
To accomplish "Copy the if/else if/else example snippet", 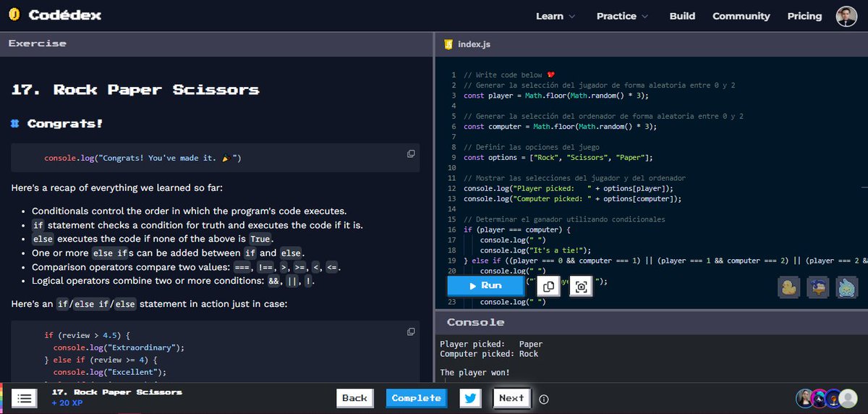I will (411, 331).
